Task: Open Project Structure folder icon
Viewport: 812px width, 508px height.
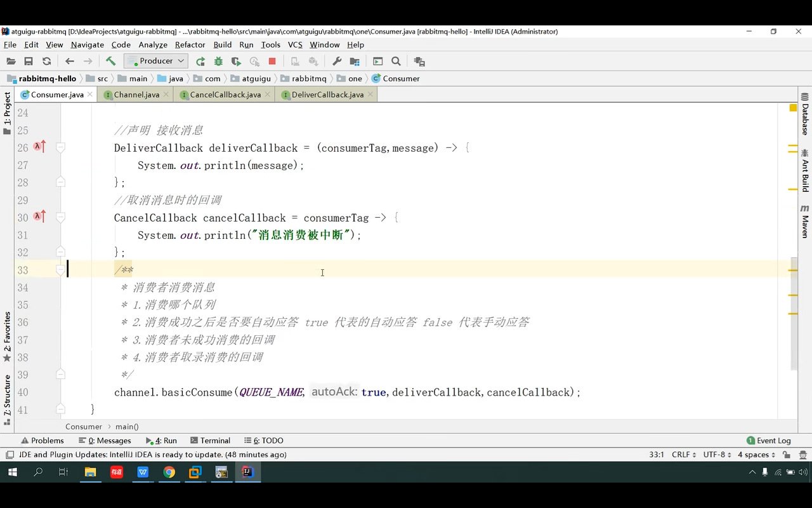Action: (x=355, y=62)
